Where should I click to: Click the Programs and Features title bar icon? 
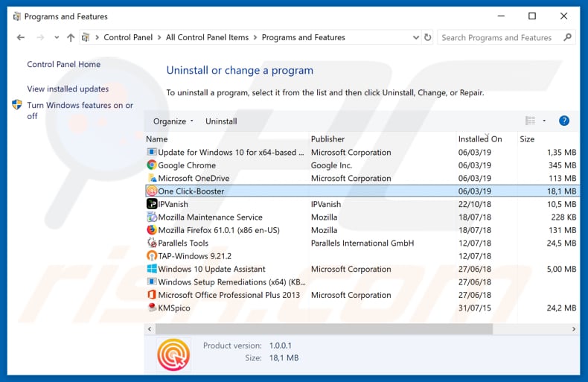[16, 16]
